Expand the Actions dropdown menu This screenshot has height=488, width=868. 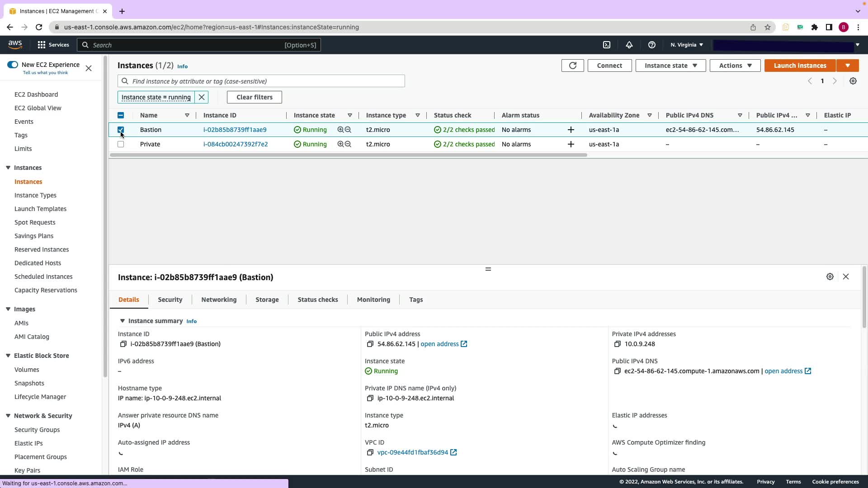pos(735,66)
